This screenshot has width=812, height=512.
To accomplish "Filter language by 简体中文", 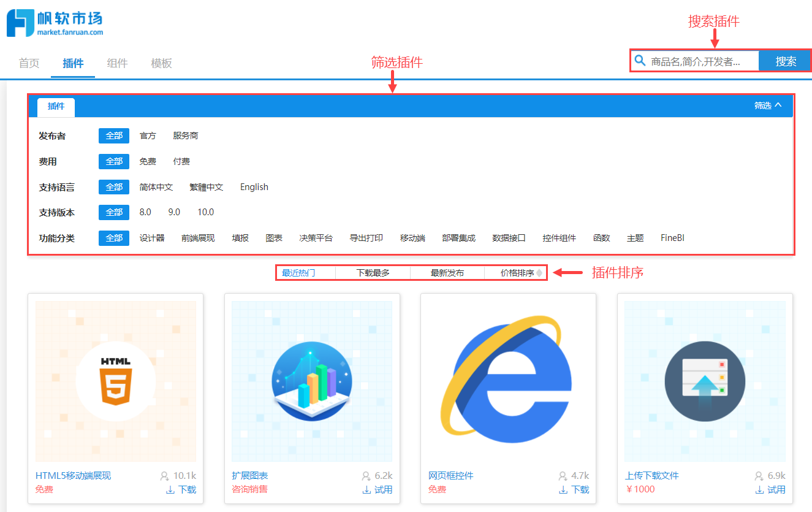I will (x=156, y=187).
